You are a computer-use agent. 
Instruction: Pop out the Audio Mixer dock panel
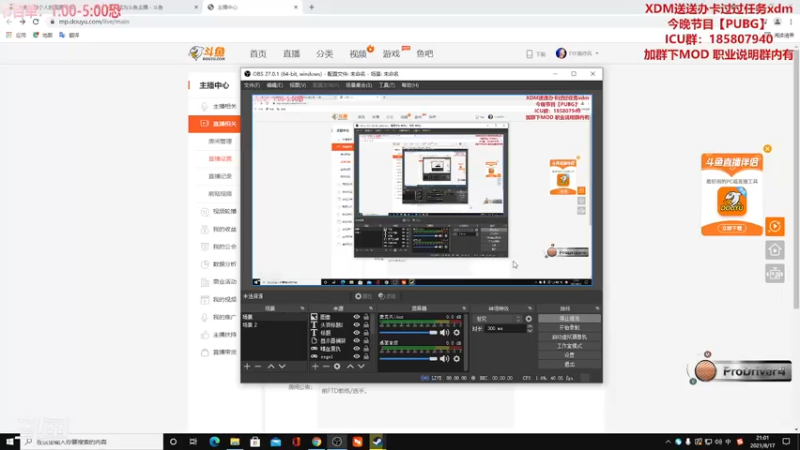pyautogui.click(x=464, y=309)
